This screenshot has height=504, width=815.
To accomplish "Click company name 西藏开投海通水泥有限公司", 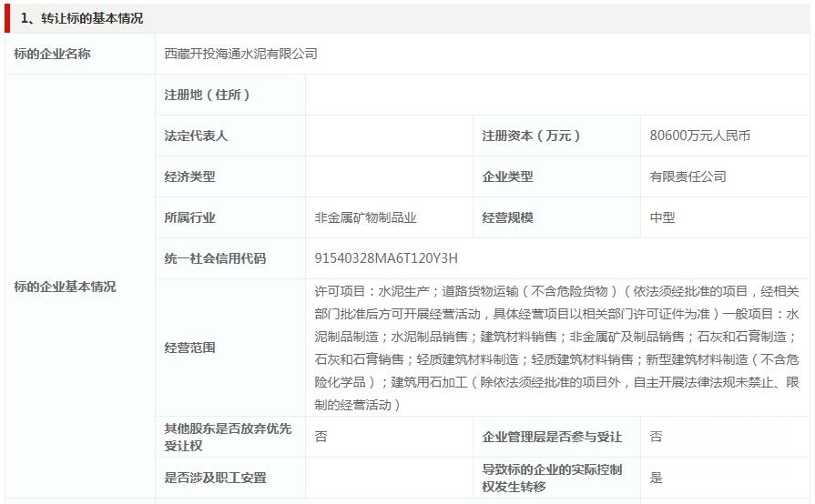I will 240,54.
